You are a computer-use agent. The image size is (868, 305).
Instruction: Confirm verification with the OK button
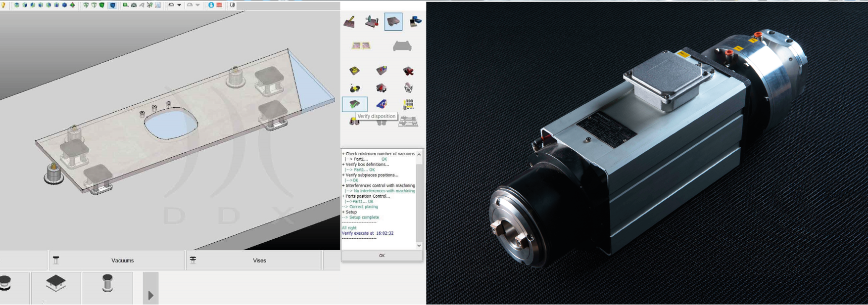382,256
